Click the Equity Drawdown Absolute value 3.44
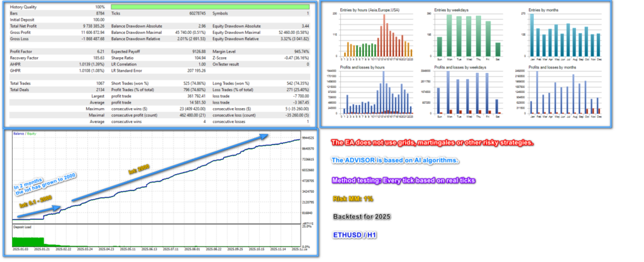The height and width of the screenshot is (262, 644). click(305, 26)
